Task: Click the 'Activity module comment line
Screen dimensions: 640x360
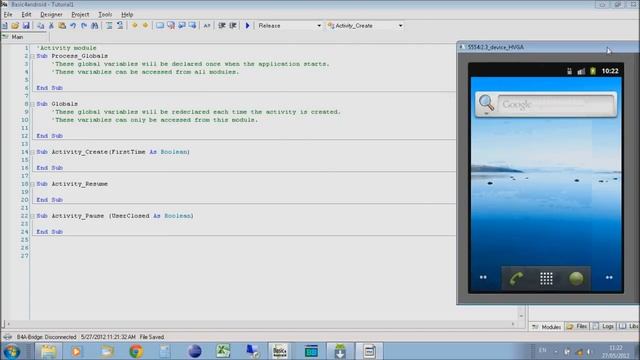Action: 67,48
